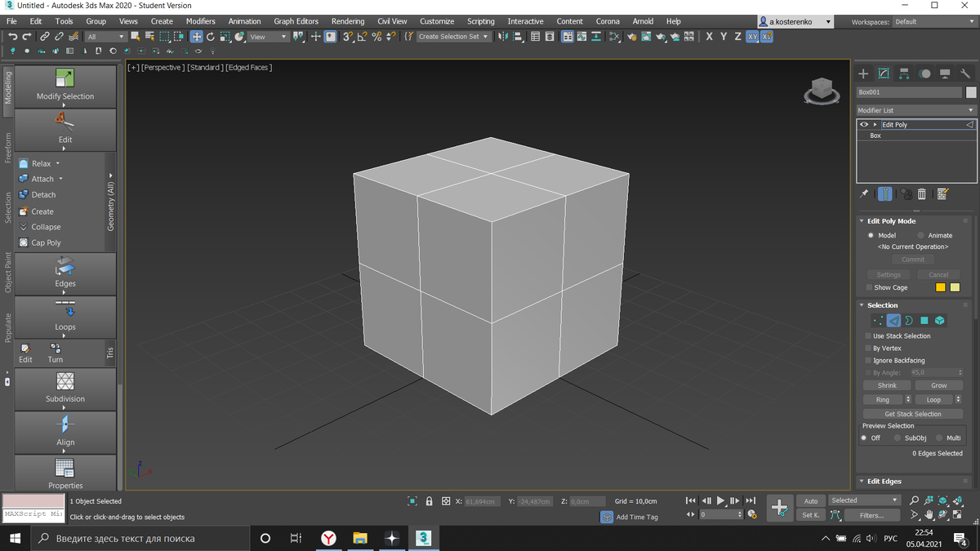980x551 pixels.
Task: Enable the By Vertex checkbox
Action: coord(868,349)
